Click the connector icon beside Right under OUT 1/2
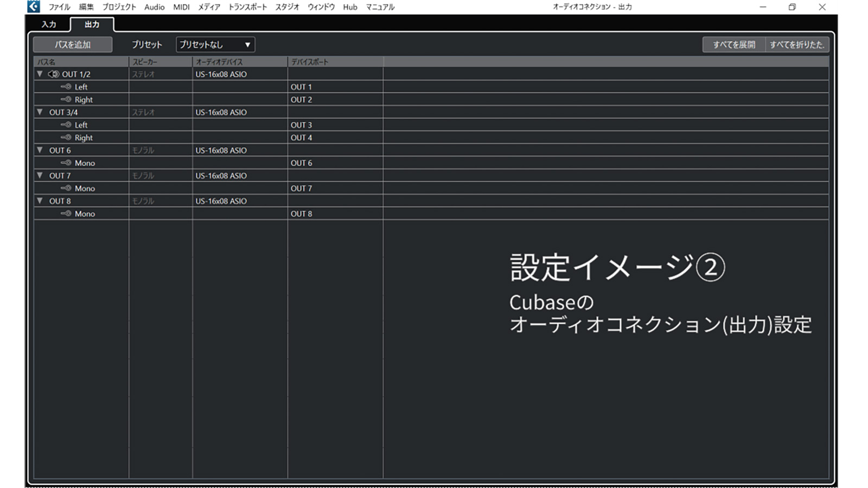The width and height of the screenshot is (868, 488). [66, 99]
